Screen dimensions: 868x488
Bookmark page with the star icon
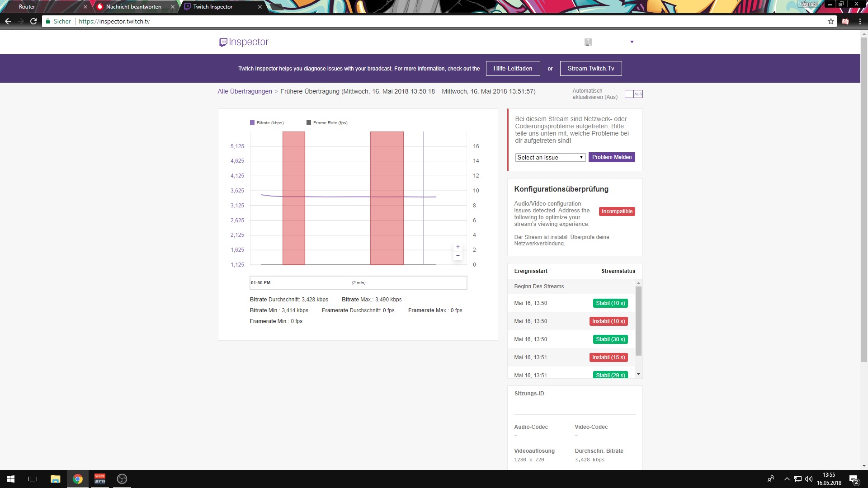point(830,21)
